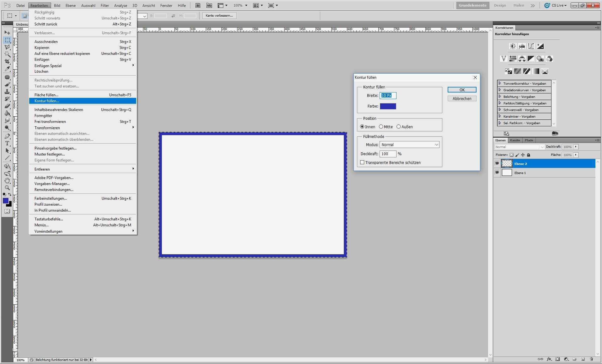Select the Eraser tool
Viewport: 602px width, 364px height.
[x=7, y=106]
